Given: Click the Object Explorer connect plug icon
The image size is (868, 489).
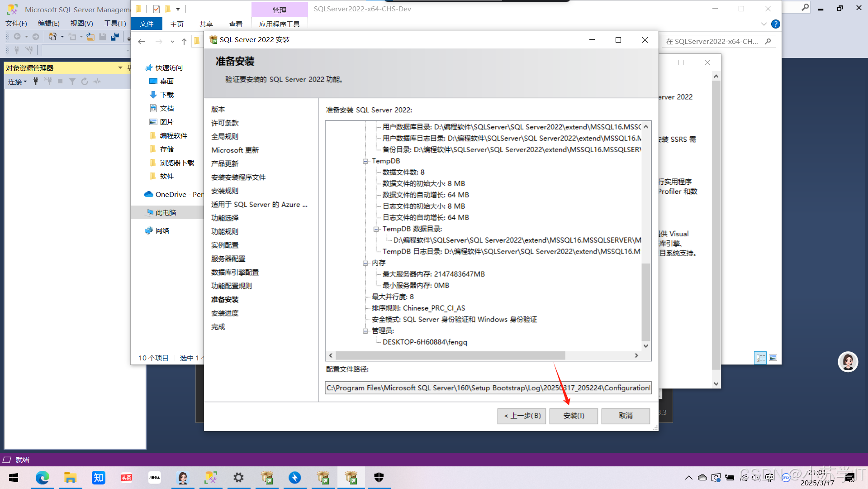Looking at the screenshot, I should [36, 81].
